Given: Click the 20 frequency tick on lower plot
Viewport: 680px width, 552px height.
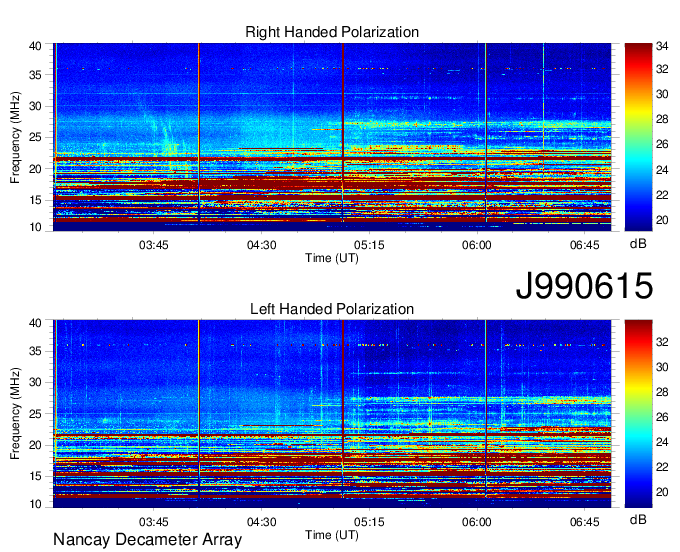Looking at the screenshot, I should click(36, 445).
